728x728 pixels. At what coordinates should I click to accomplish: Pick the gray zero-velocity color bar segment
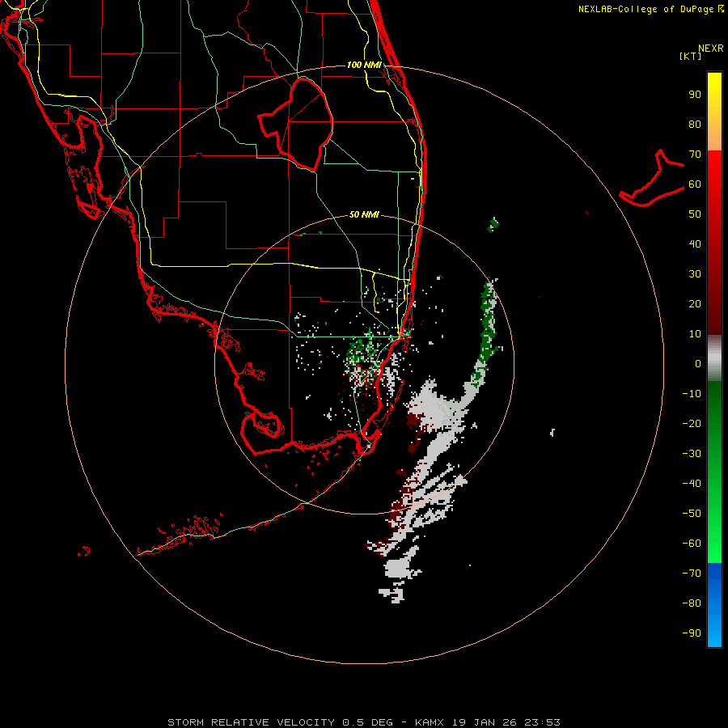[714, 358]
